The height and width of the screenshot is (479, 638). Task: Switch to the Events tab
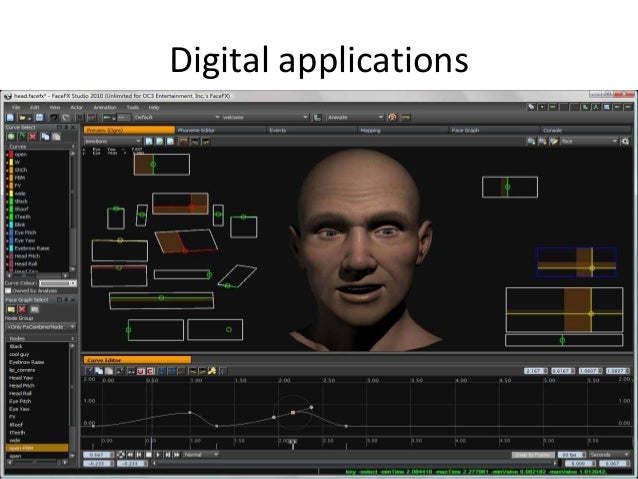(x=311, y=130)
